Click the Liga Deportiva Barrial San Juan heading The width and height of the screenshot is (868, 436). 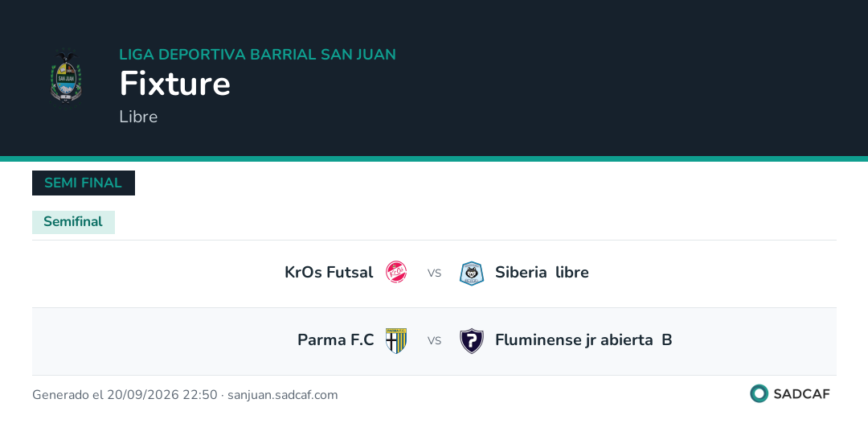(x=257, y=54)
